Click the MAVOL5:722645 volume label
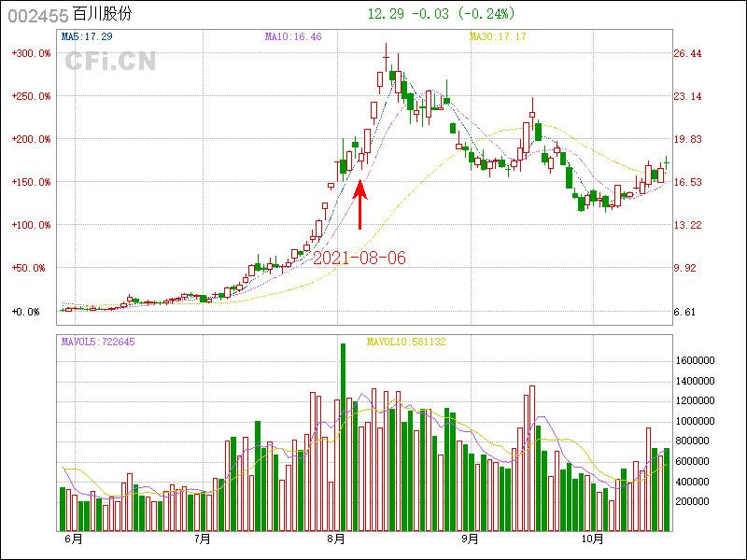The width and height of the screenshot is (747, 560). pyautogui.click(x=98, y=342)
